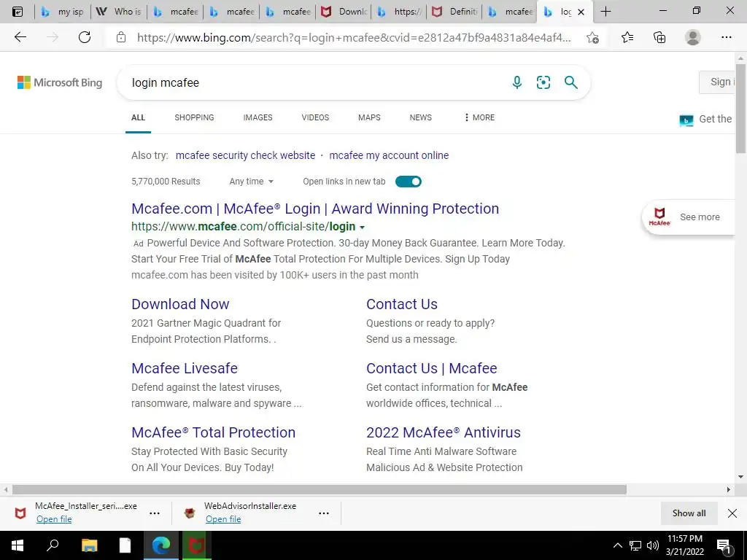Open the Collections icon
The image size is (747, 560).
tap(659, 37)
